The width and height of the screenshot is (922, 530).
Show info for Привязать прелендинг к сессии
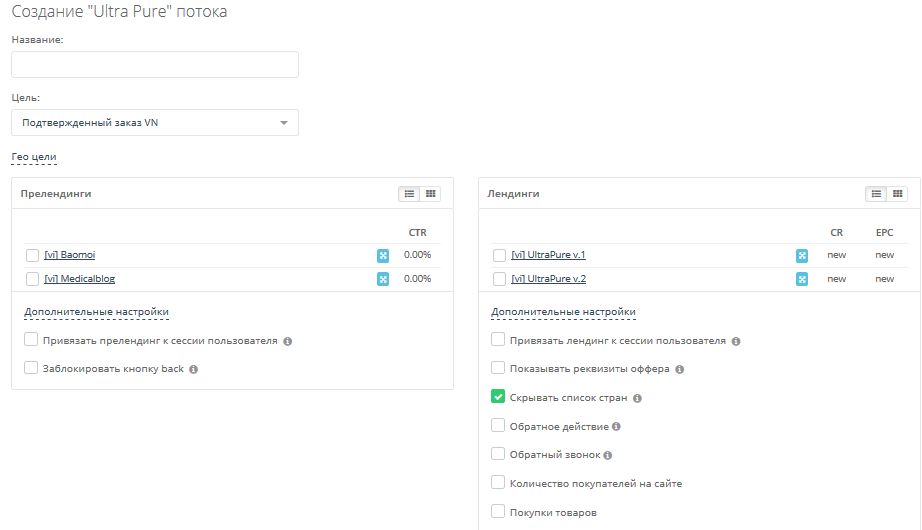pos(288,341)
